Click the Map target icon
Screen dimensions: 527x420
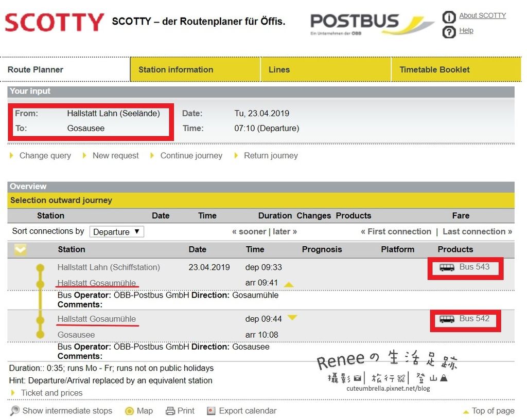pos(129,411)
